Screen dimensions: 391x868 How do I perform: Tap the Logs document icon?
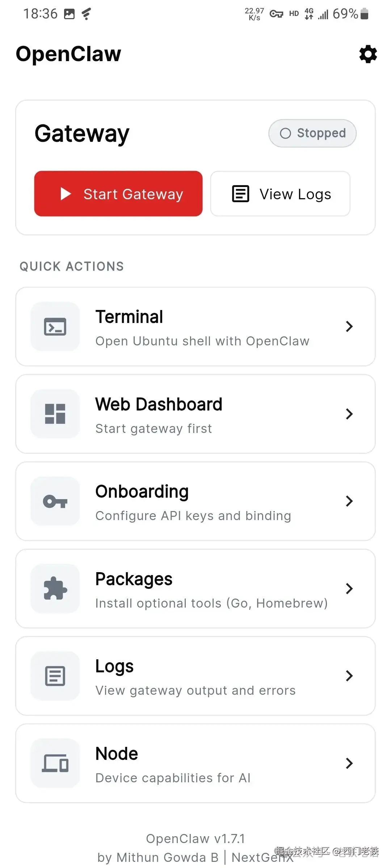(55, 676)
